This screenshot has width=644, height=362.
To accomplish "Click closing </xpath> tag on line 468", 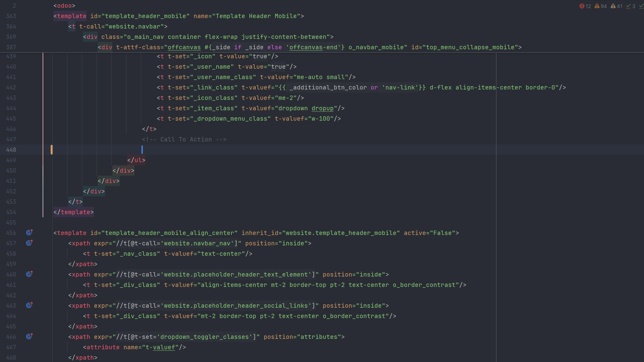I will (83, 358).
